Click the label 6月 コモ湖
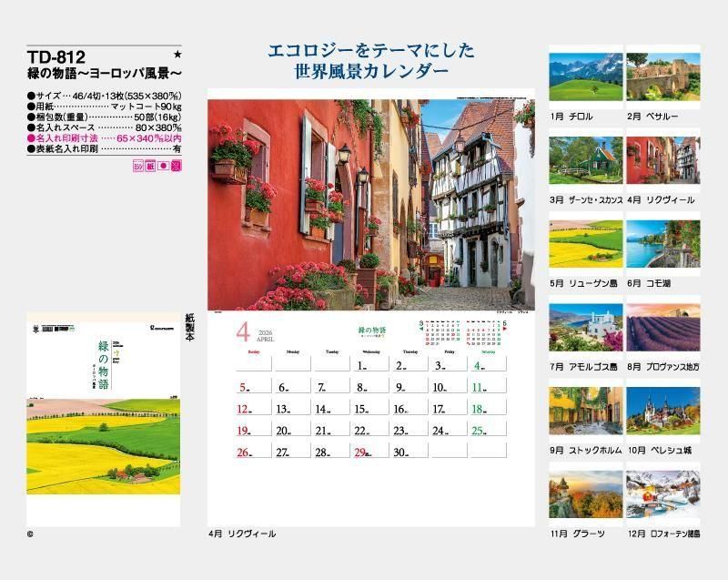 pos(649,283)
